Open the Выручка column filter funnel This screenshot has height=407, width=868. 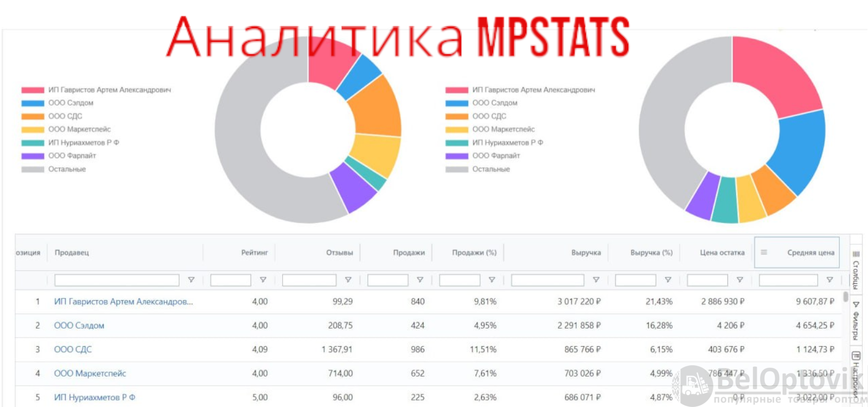(596, 280)
